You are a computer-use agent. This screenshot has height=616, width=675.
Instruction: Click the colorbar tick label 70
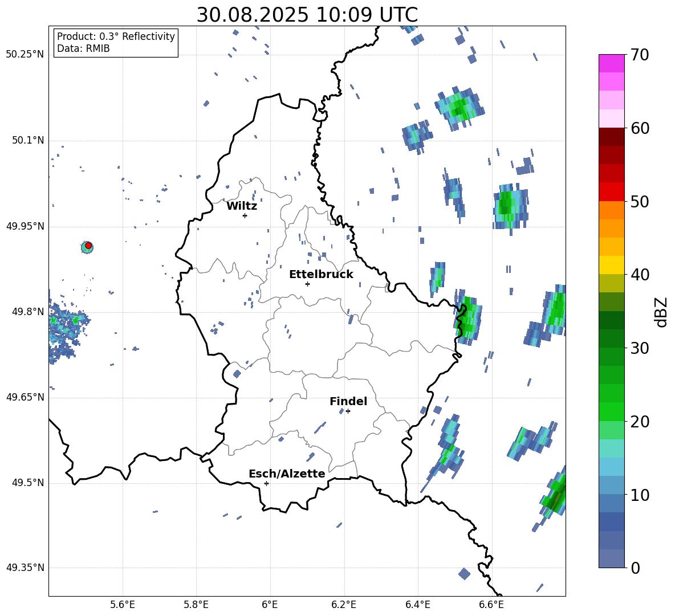pyautogui.click(x=640, y=55)
